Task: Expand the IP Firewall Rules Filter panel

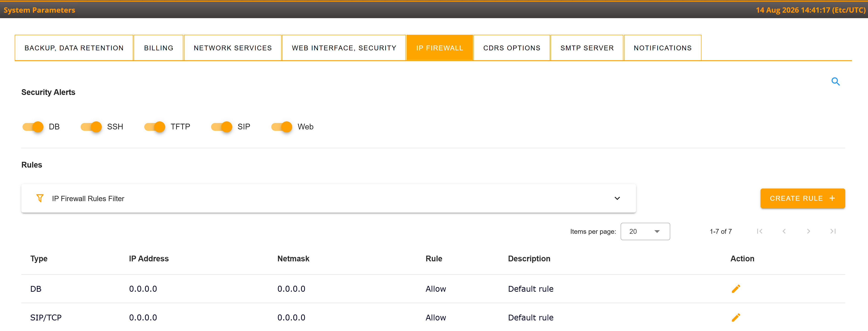Action: [328, 198]
